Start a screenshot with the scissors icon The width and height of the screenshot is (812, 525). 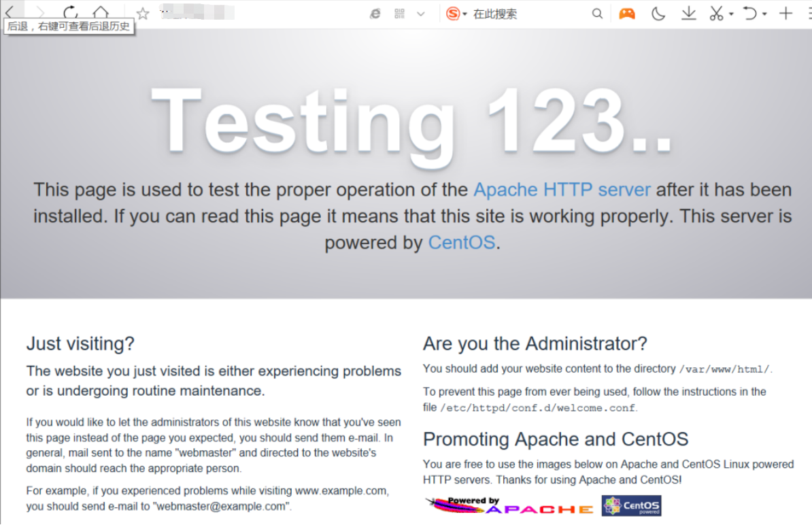tap(717, 14)
